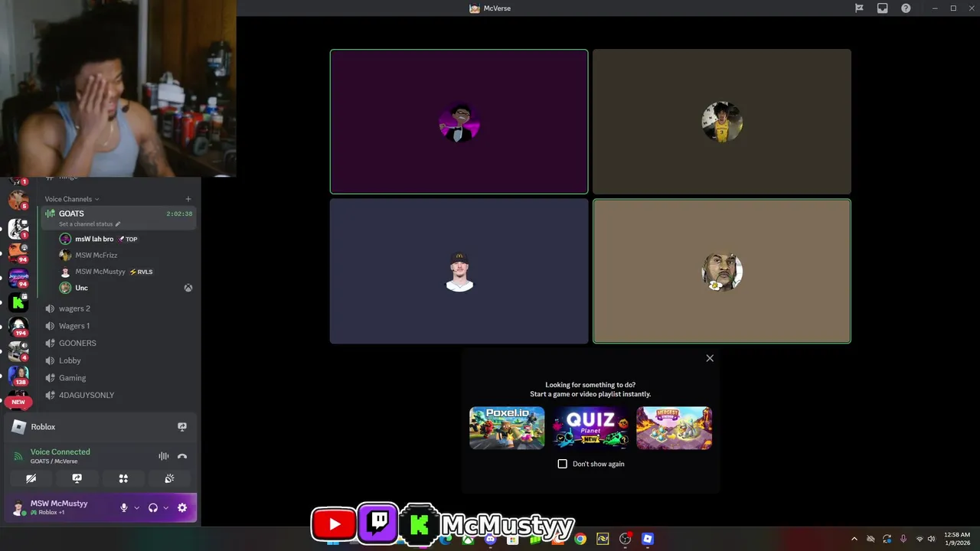Edit status with Set a channel status
Screen dimensions: 980x551
[x=90, y=224]
